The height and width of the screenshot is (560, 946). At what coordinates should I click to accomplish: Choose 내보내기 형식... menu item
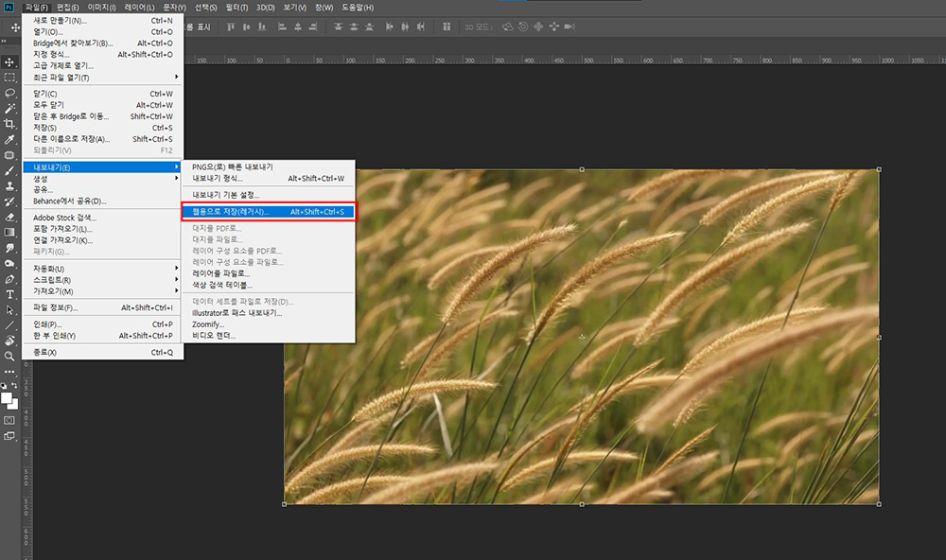tap(269, 178)
